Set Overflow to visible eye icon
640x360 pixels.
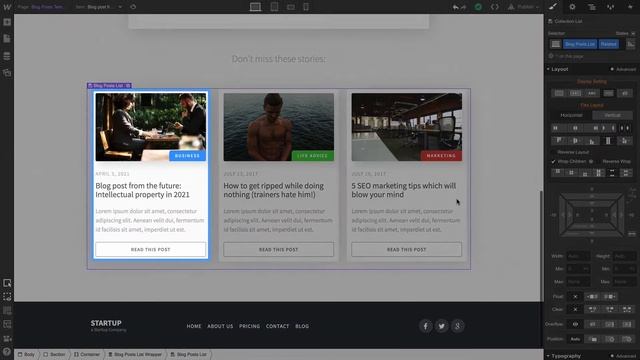pyautogui.click(x=575, y=324)
